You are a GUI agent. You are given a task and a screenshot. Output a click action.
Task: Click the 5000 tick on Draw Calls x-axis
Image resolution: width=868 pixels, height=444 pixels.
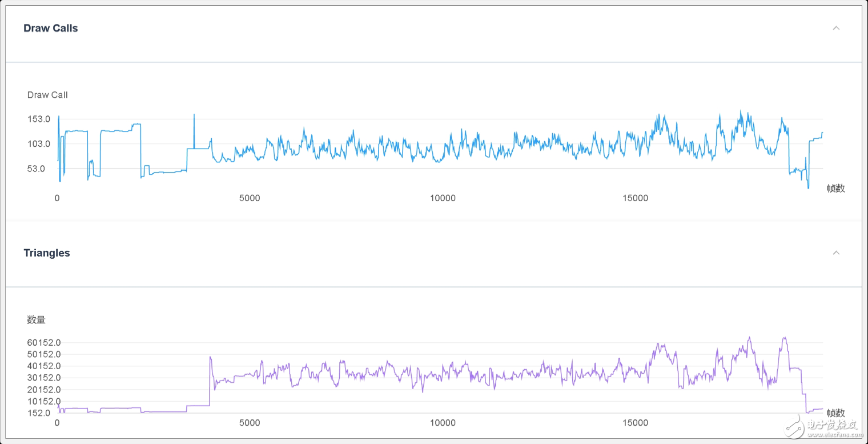point(250,198)
